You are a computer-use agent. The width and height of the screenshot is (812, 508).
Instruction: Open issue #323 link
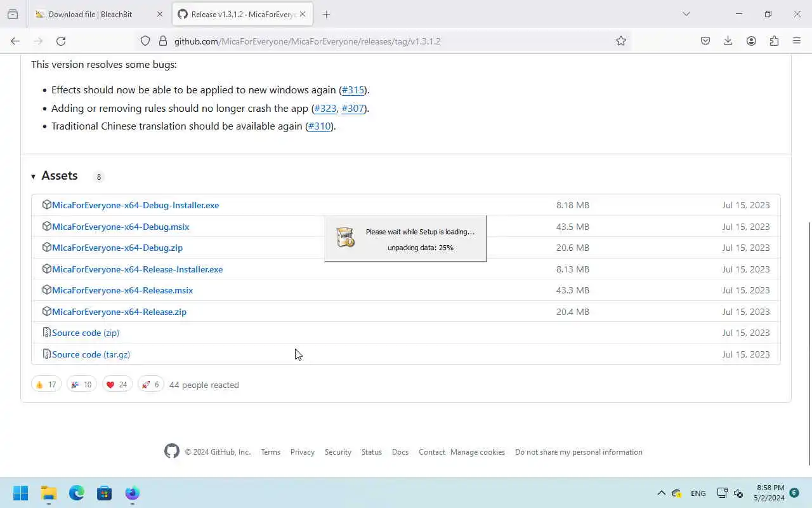point(325,108)
